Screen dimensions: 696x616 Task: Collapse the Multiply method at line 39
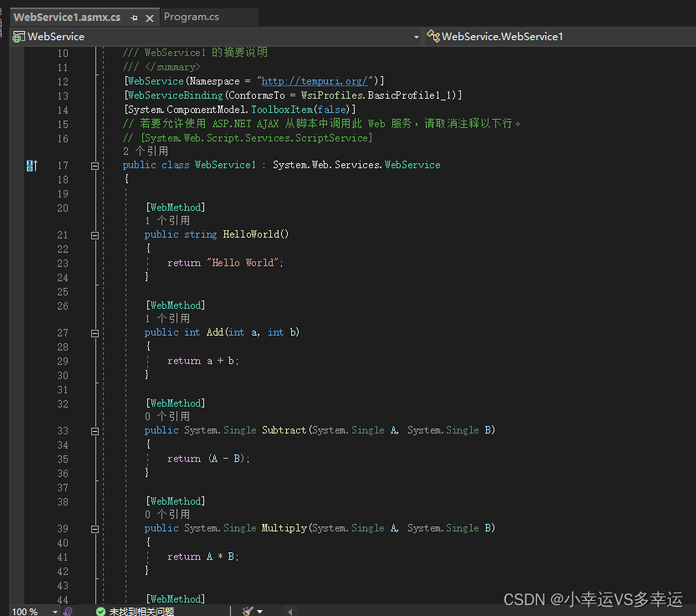tap(95, 529)
